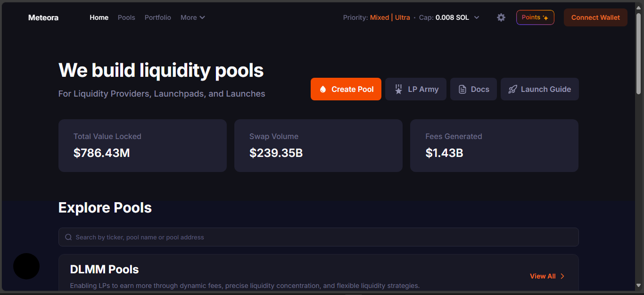Open the Launch Guide
Image resolution: width=644 pixels, height=295 pixels.
click(x=540, y=89)
